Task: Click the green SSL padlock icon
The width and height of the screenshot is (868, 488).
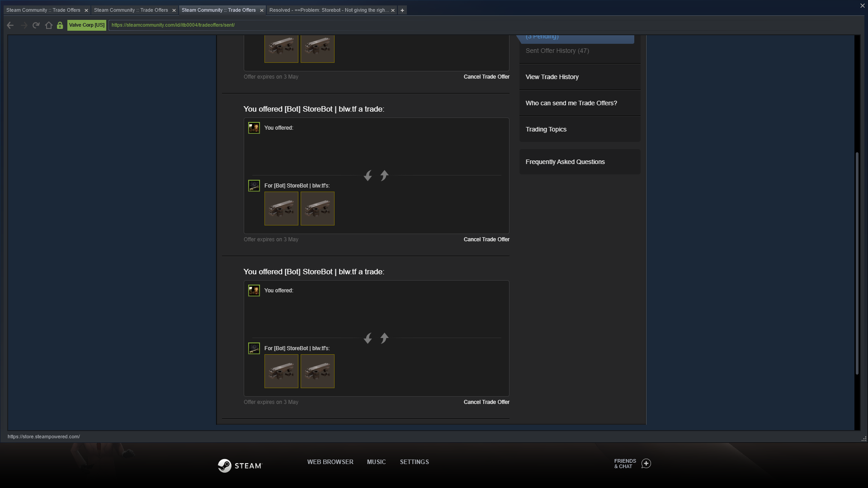Action: pos(60,25)
